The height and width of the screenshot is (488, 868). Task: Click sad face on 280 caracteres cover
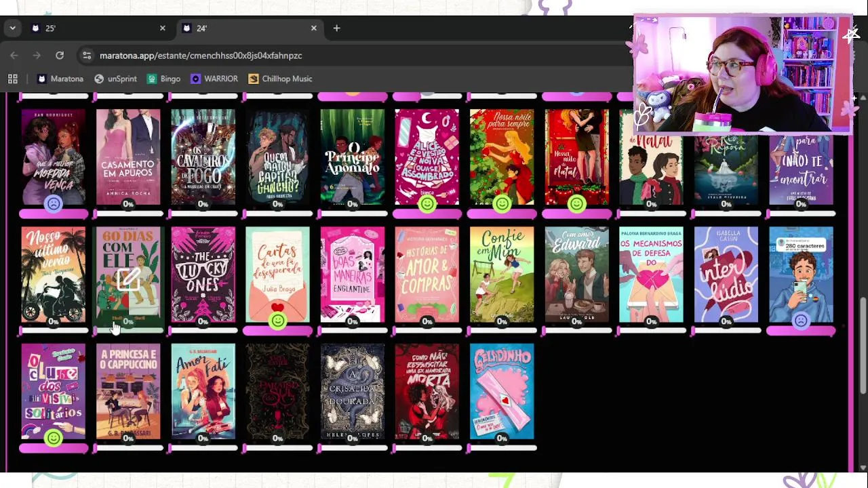click(801, 321)
